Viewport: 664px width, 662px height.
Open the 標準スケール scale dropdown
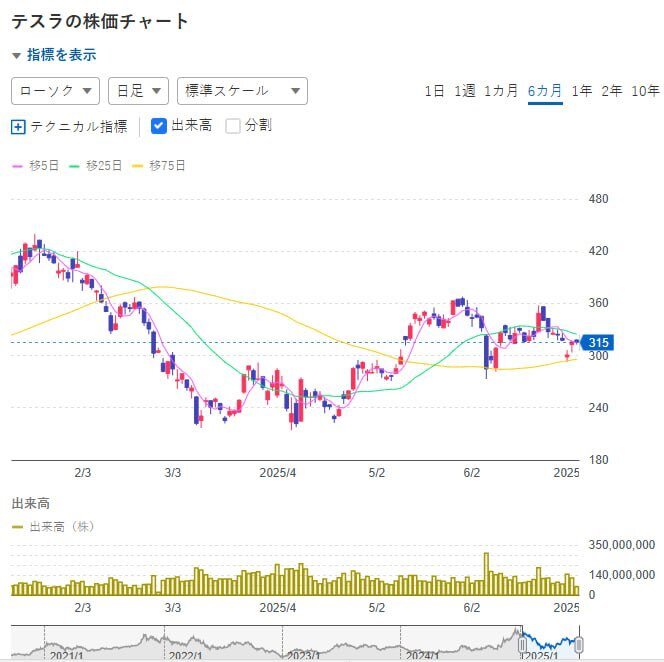click(241, 91)
